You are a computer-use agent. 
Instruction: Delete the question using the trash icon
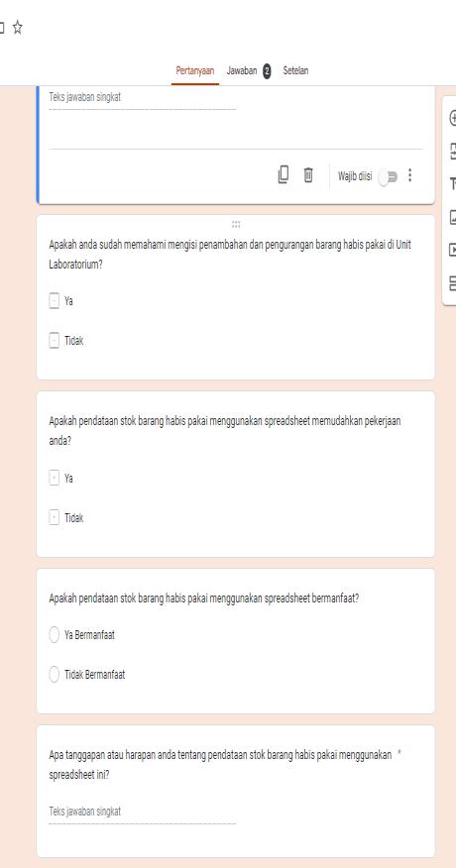(308, 175)
